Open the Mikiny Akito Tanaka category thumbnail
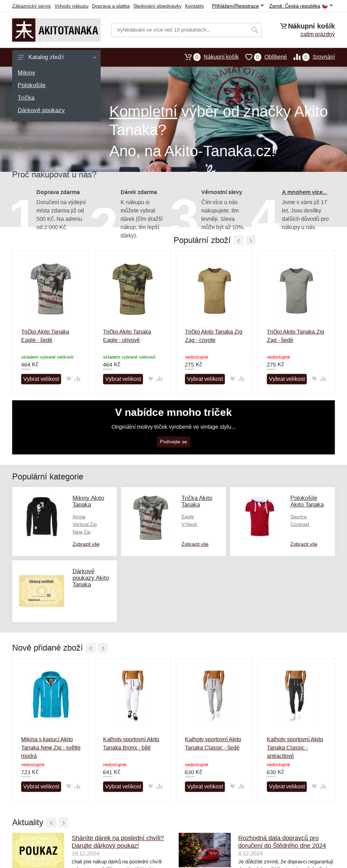The image size is (347, 868). [x=42, y=516]
